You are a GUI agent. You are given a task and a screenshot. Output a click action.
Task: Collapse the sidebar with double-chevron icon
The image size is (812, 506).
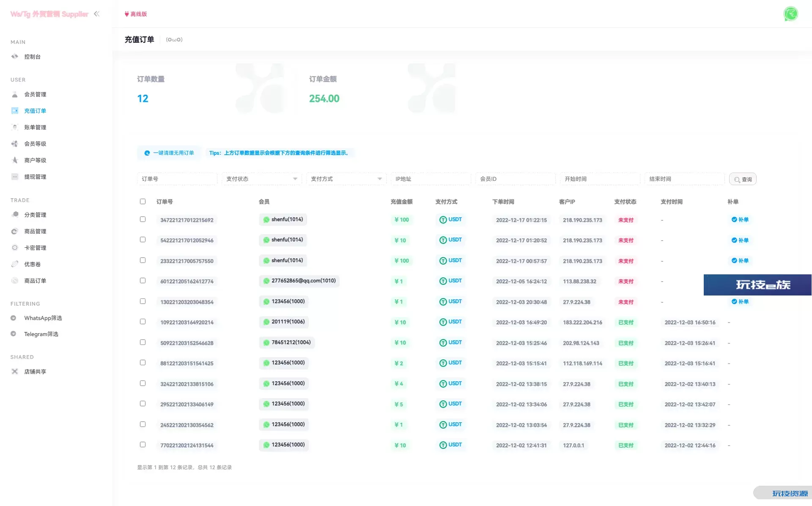coord(97,14)
